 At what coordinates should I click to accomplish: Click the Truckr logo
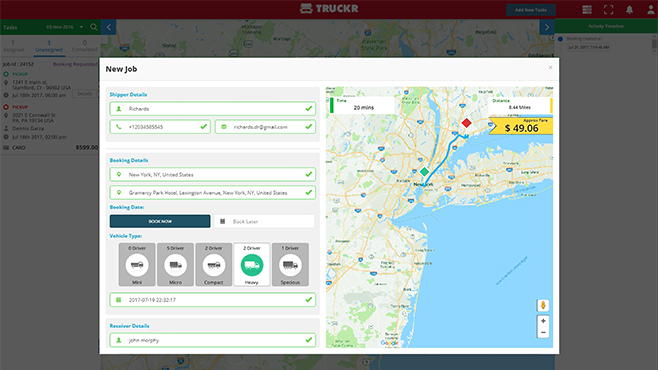pyautogui.click(x=329, y=8)
